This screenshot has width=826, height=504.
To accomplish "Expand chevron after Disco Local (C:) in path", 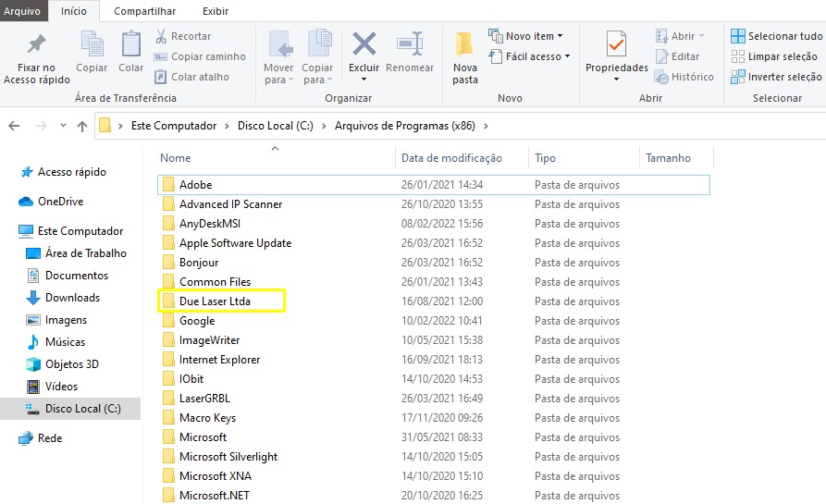I will [x=324, y=126].
